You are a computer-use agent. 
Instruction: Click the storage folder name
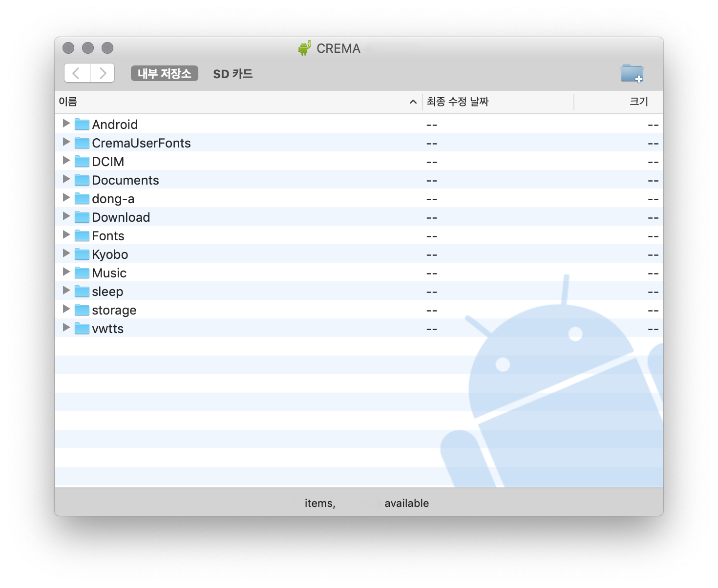114,310
